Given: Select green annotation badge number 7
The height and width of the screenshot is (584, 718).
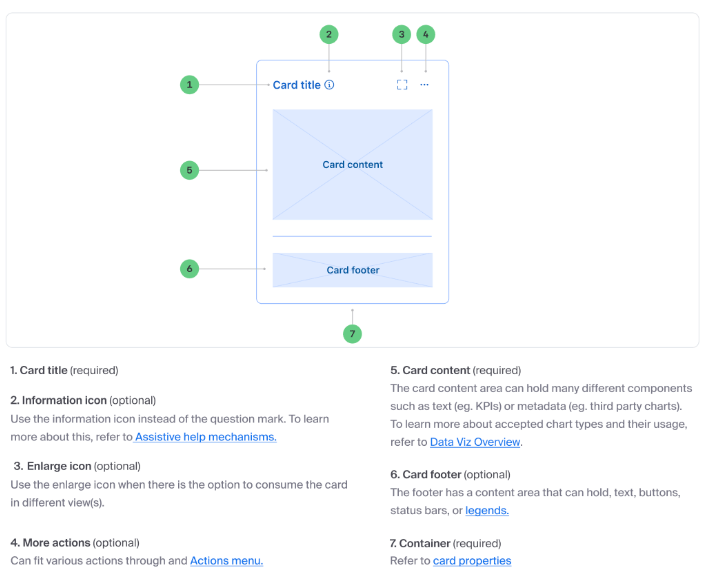Looking at the screenshot, I should pyautogui.click(x=352, y=333).
